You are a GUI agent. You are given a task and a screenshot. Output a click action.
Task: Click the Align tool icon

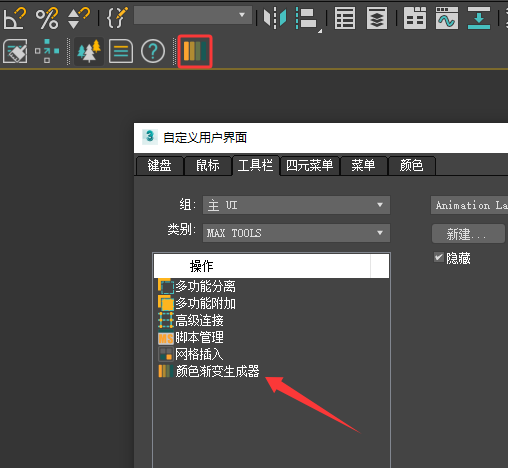pos(307,19)
